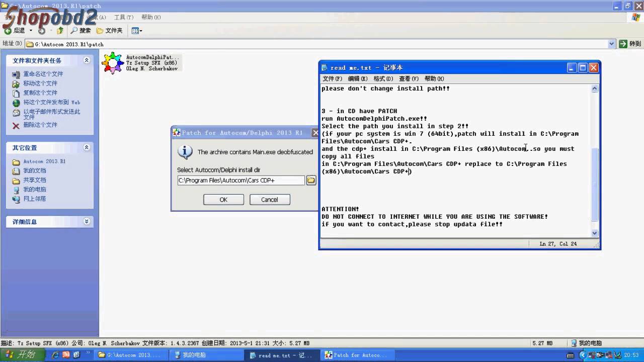Click 'run AutocomDelphiPatch.exe!!' line in Notepad
Viewport: 644px width, 362px height.
click(374, 119)
